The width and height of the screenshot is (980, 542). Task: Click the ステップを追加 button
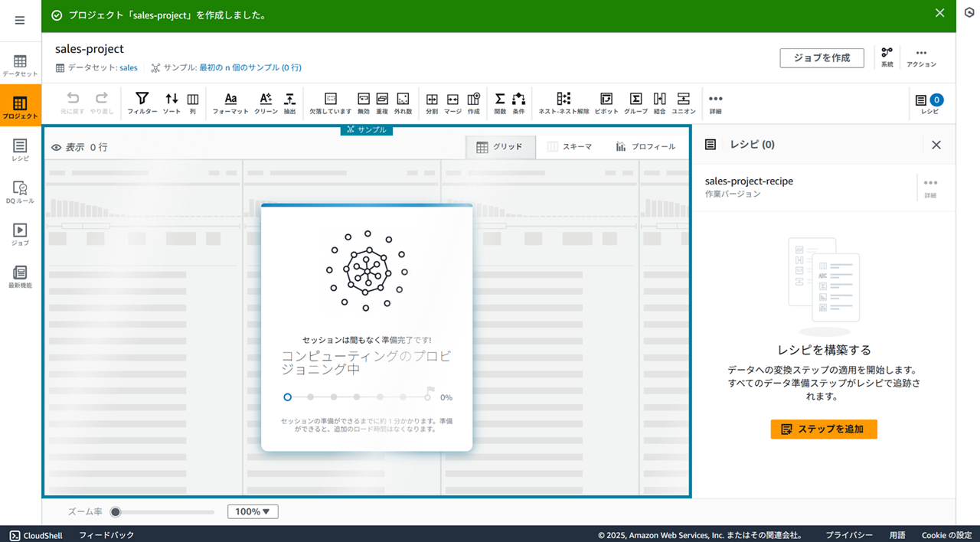point(824,429)
